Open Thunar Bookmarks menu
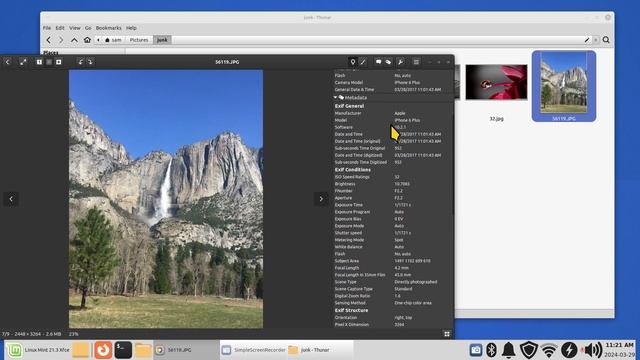Screen dimensions: 640x360 pos(109,28)
